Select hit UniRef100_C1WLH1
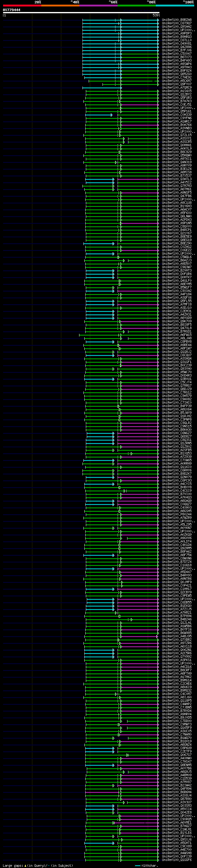Image resolution: width=197 pixels, height=868 pixels. pos(177,829)
